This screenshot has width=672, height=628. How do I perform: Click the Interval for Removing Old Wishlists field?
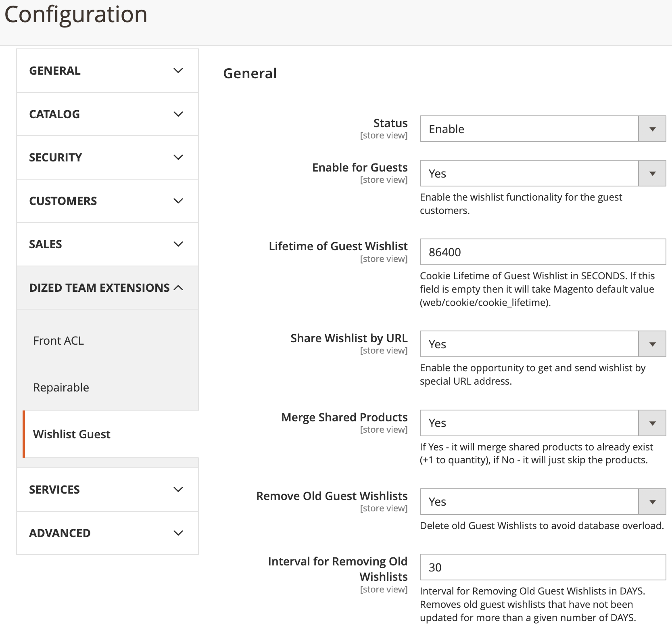(543, 567)
